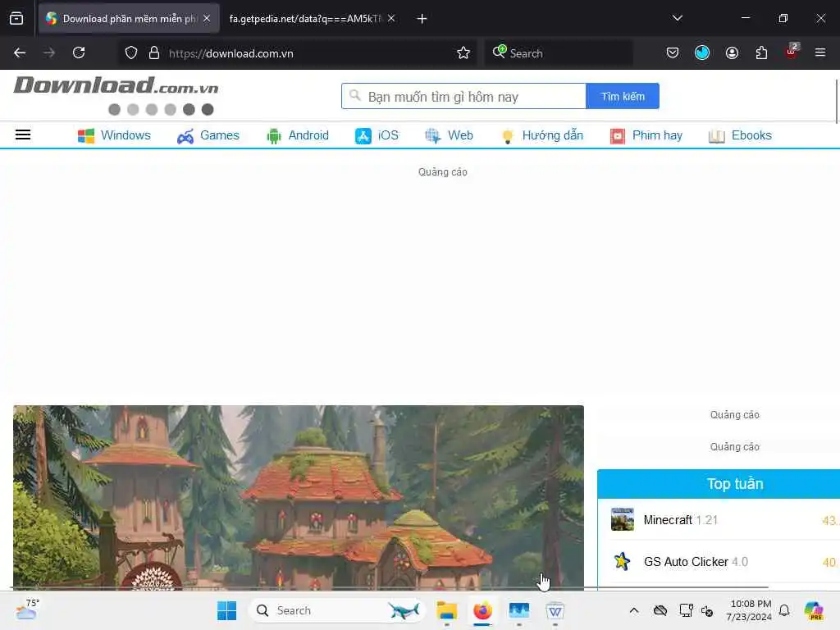Go back to the previous page
Image resolution: width=840 pixels, height=630 pixels.
click(x=20, y=53)
